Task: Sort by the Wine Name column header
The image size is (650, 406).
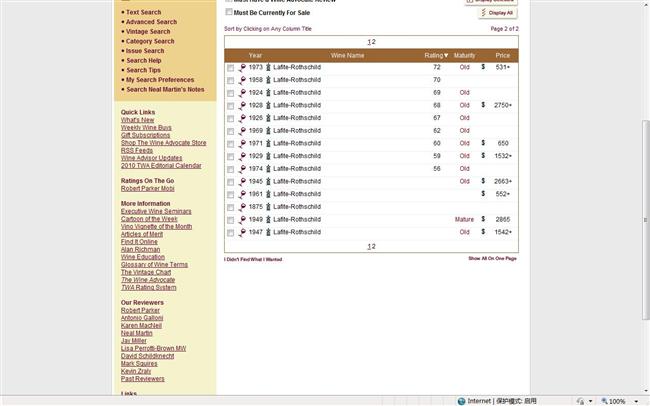Action: click(x=347, y=56)
